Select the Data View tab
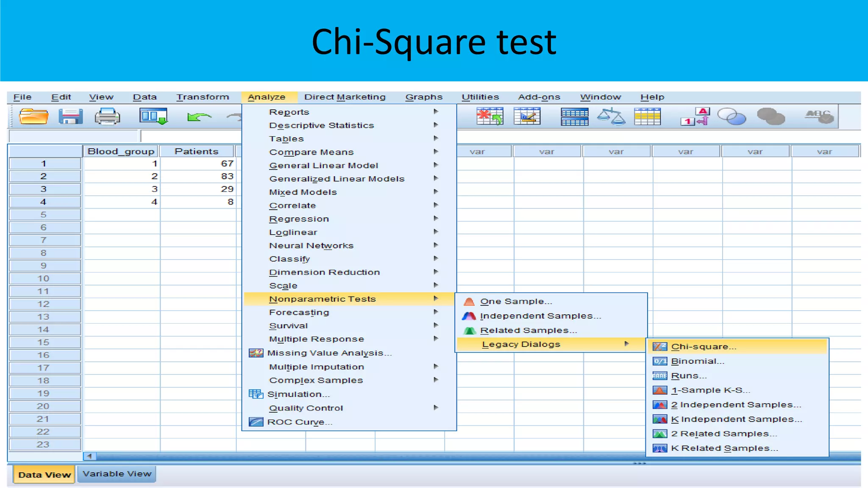The image size is (868, 488). pyautogui.click(x=45, y=475)
